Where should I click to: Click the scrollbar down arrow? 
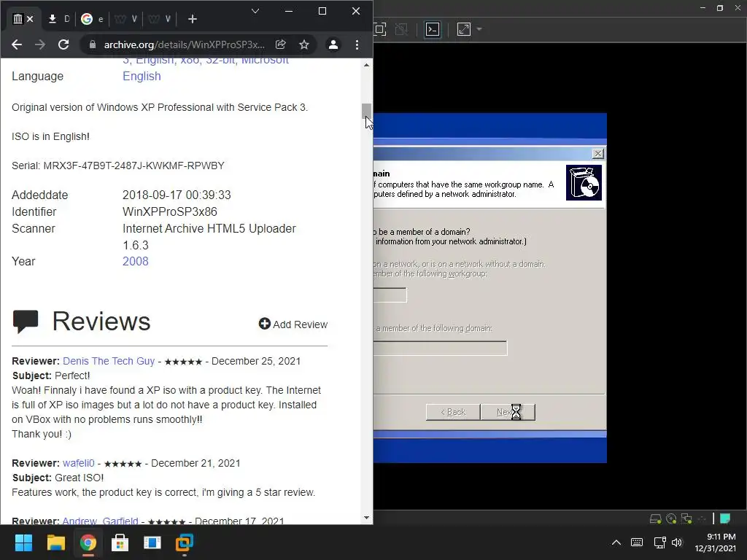coord(366,518)
